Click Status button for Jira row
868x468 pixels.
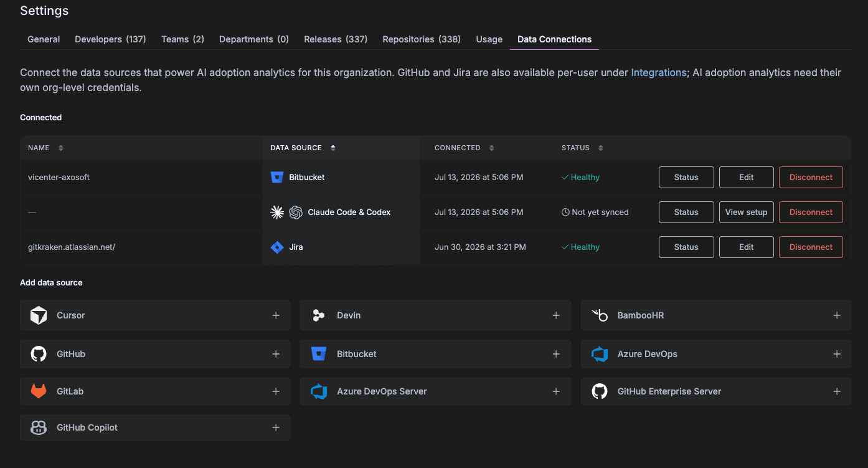686,247
